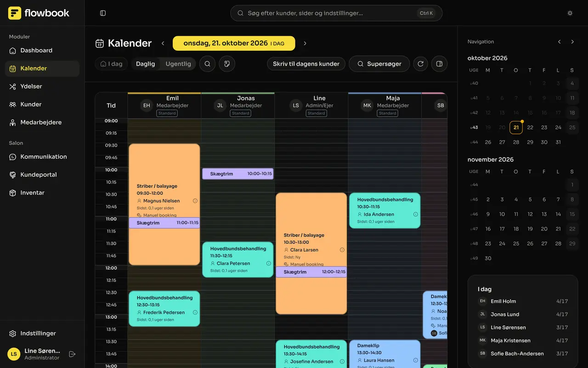This screenshot has height=368, width=588.
Task: Open Laura Hansen's Dameklip appointment
Action: pos(384,354)
